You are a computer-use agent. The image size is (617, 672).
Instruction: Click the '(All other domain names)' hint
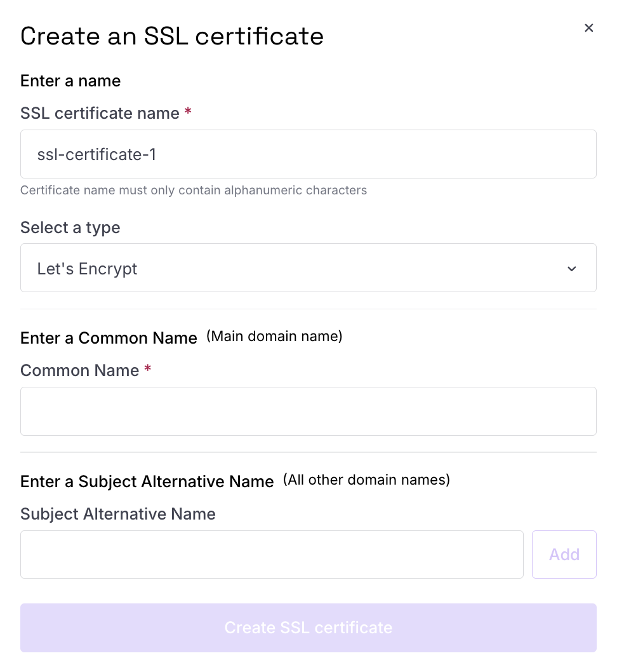point(366,480)
